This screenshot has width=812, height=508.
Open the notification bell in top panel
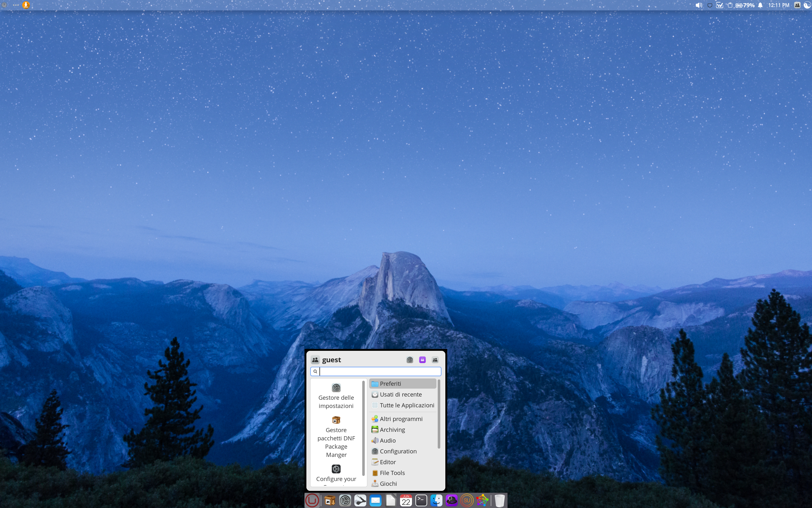pos(761,5)
